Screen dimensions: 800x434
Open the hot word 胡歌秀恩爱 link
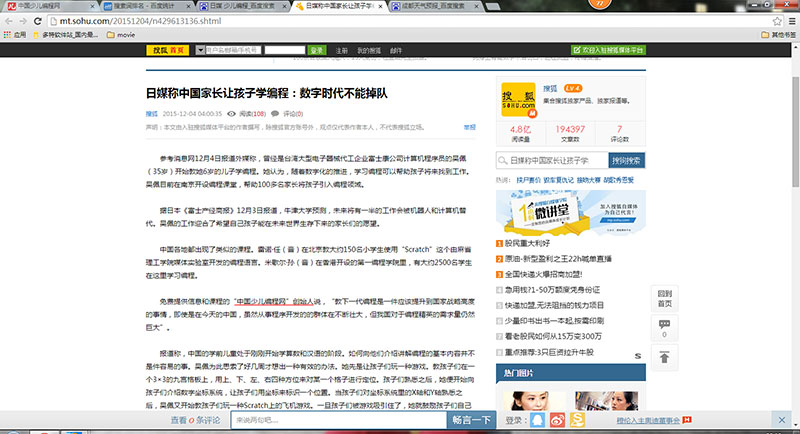[x=618, y=180]
